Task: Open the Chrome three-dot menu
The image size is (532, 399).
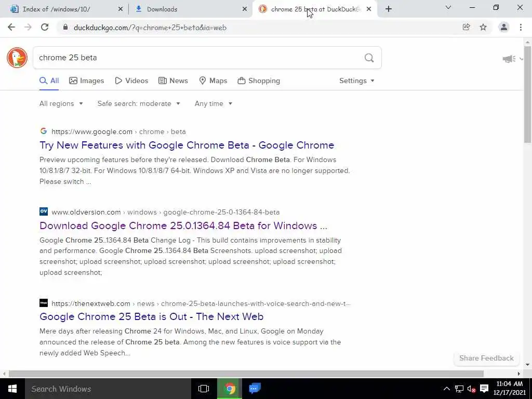Action: [521, 27]
